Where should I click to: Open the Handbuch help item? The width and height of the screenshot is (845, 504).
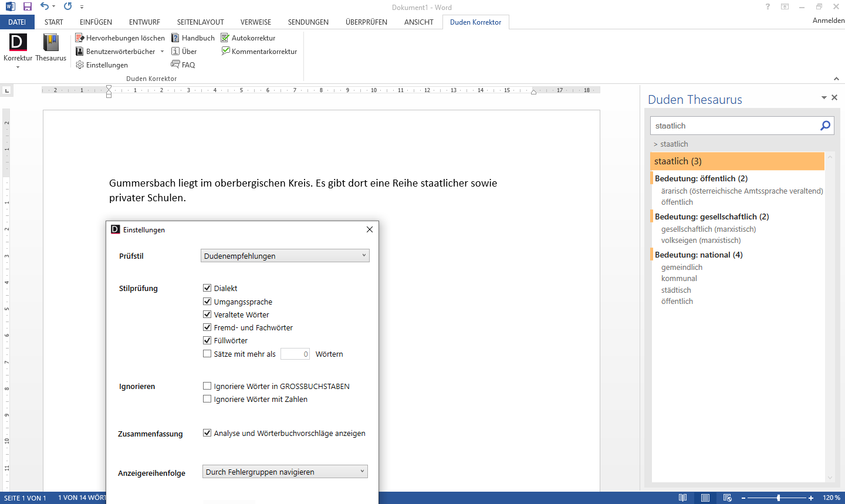click(193, 38)
